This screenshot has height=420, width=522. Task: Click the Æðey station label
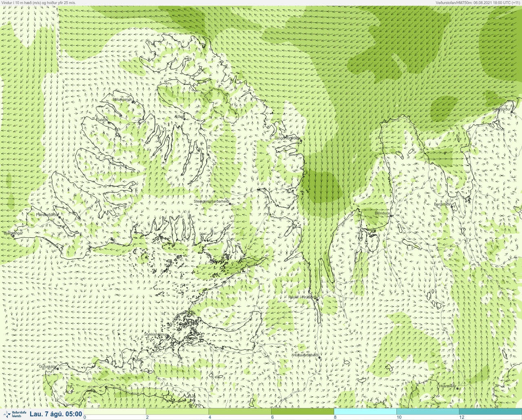(179, 117)
